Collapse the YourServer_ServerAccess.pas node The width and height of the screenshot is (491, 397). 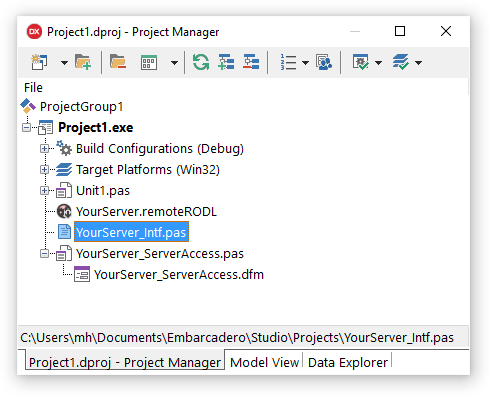coord(44,254)
